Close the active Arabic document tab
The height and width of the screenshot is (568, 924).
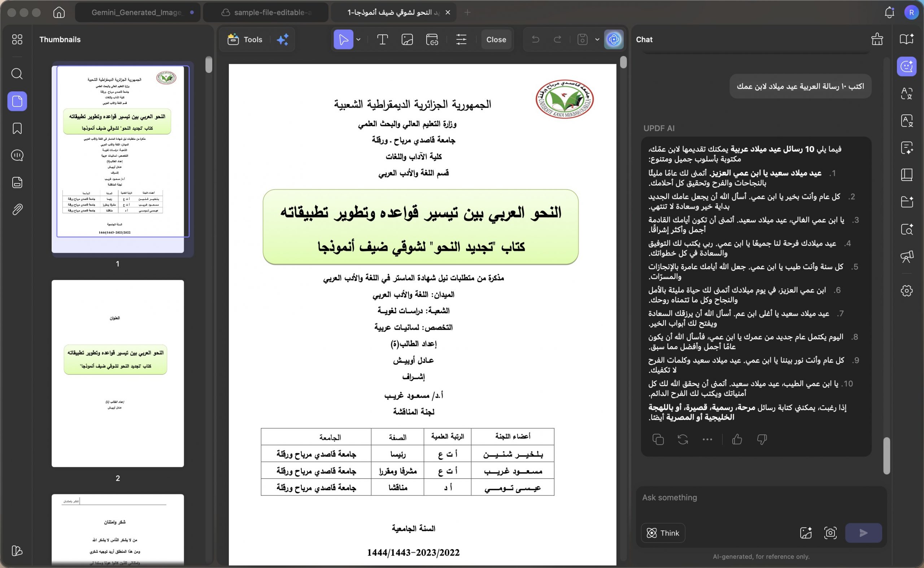pyautogui.click(x=448, y=12)
